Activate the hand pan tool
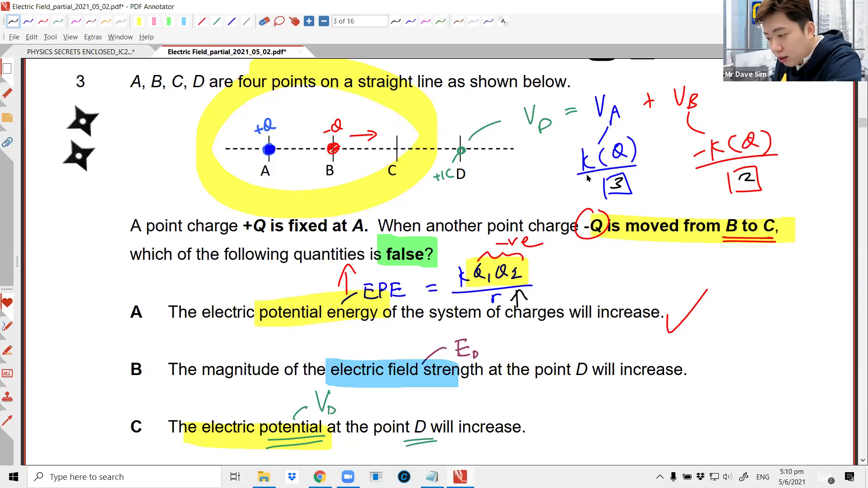868x488 pixels. tap(294, 21)
